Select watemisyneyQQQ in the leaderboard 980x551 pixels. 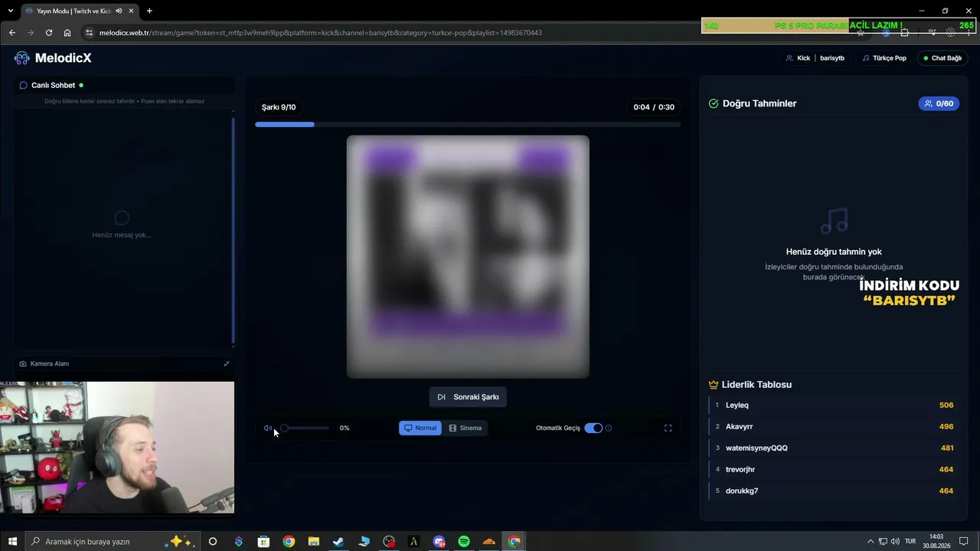[x=834, y=448]
